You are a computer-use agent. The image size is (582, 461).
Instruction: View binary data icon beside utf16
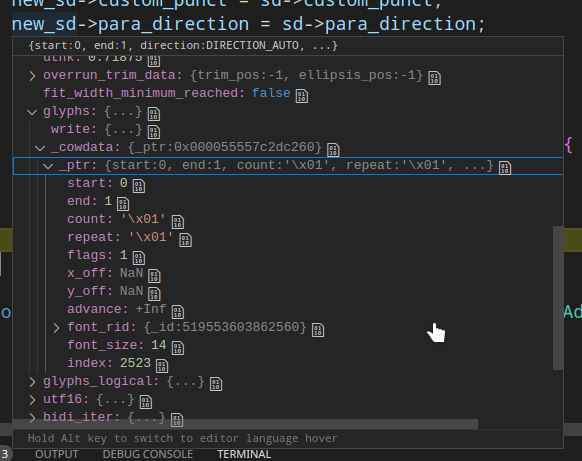click(x=146, y=402)
